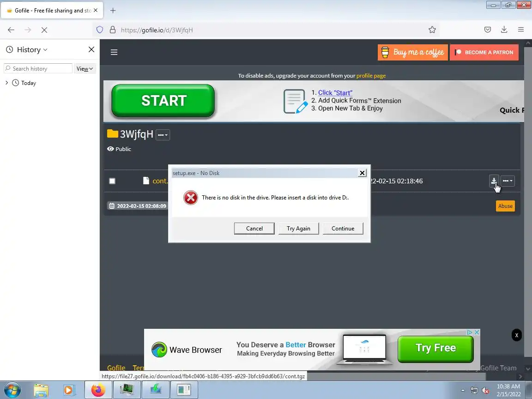The width and height of the screenshot is (532, 399).
Task: Close the bottom ad with X
Action: [x=516, y=335]
